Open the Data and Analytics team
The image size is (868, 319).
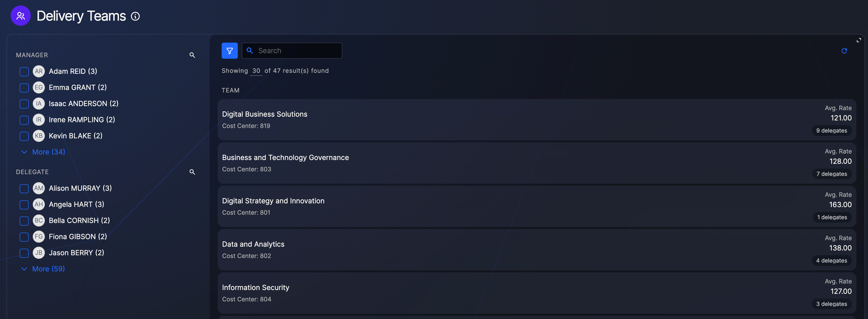253,244
